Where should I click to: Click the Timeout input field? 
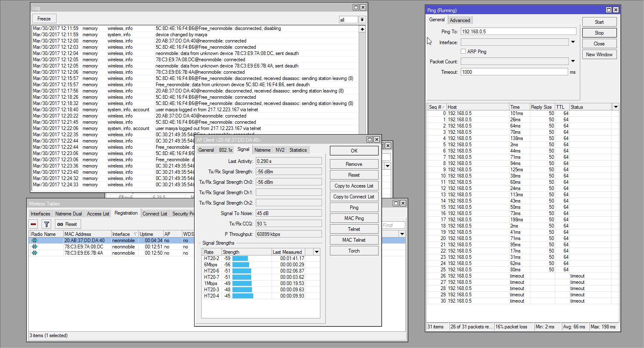[x=514, y=72]
